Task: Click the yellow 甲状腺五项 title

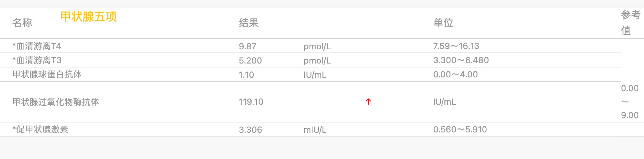Action: tap(89, 17)
